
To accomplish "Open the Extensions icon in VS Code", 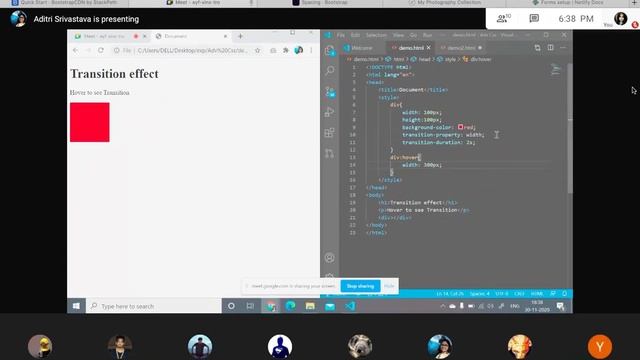I will point(330,133).
